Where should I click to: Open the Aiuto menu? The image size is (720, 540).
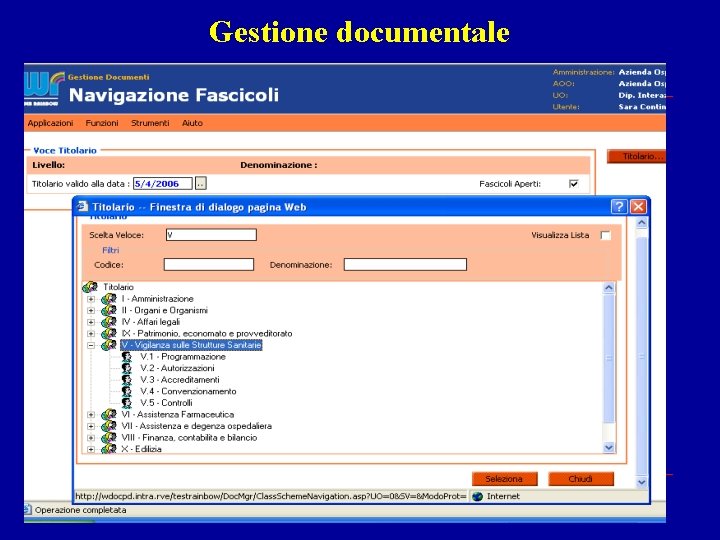[192, 123]
